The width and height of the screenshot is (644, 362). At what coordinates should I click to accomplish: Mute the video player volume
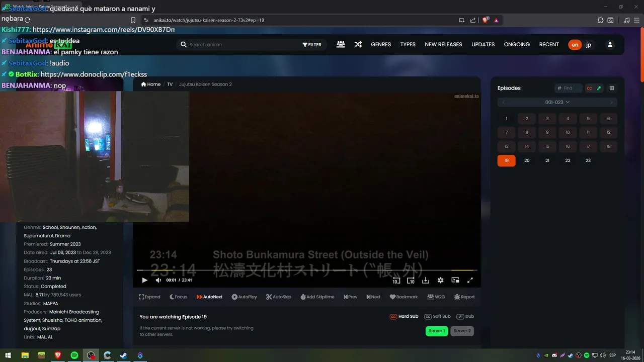point(158,280)
